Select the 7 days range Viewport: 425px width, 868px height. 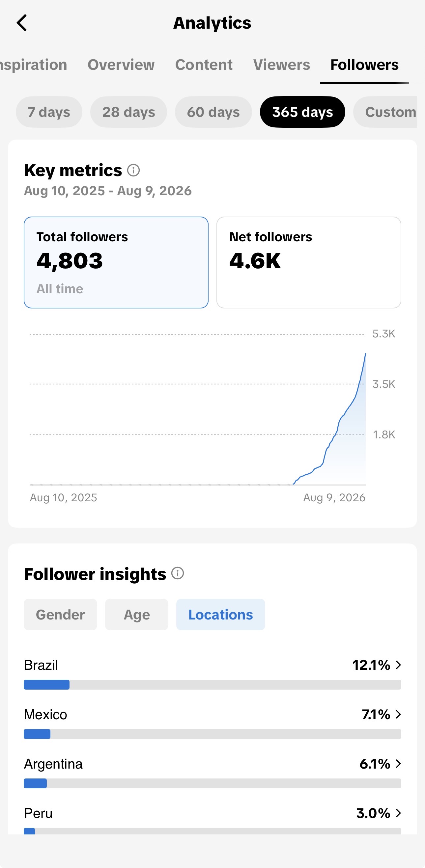(x=49, y=112)
